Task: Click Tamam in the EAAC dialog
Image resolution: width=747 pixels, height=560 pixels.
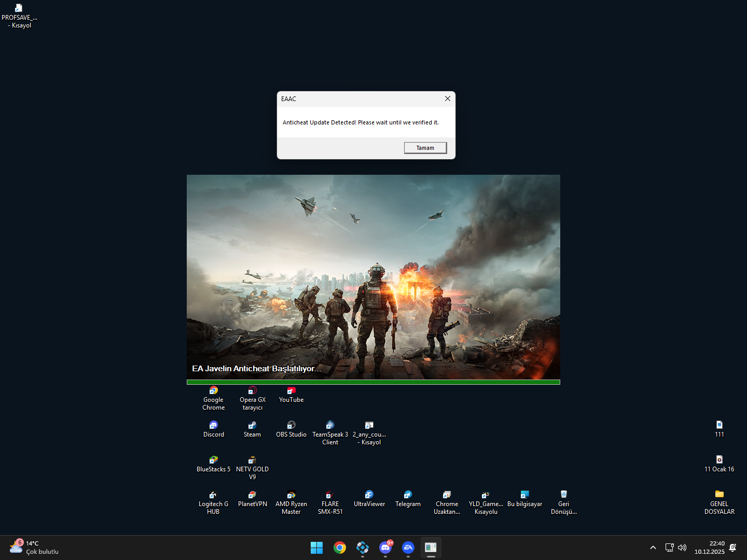Action: [425, 148]
